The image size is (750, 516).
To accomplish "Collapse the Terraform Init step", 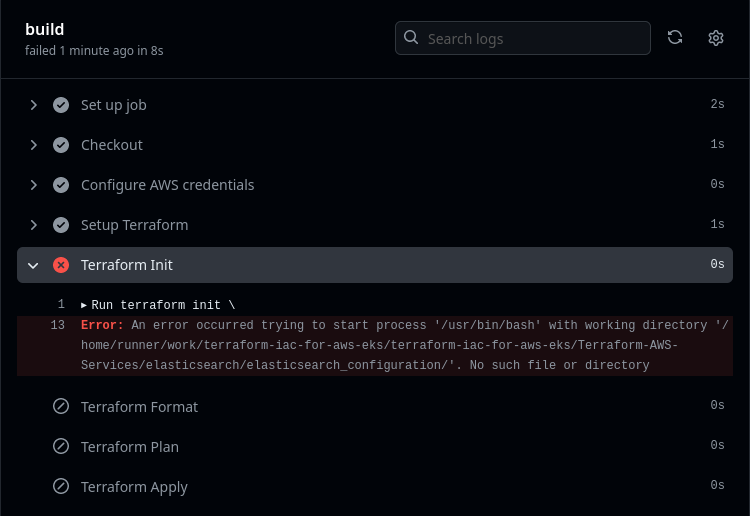I will 33,265.
